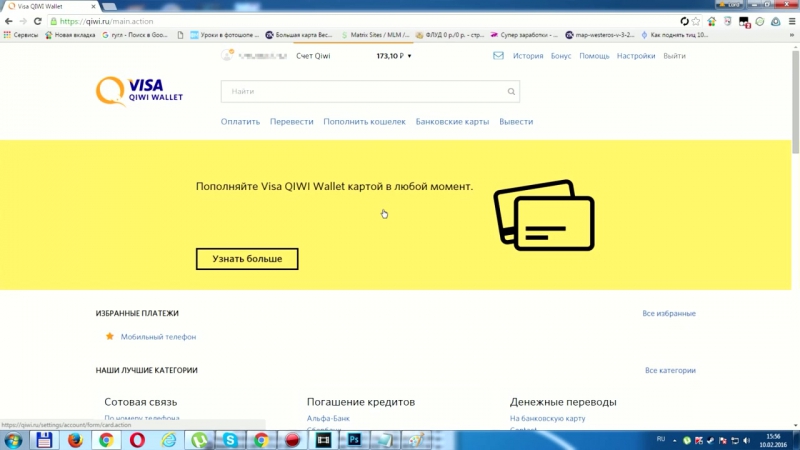The width and height of the screenshot is (800, 450).
Task: Launch Firefox from the taskbar
Action: click(75, 440)
